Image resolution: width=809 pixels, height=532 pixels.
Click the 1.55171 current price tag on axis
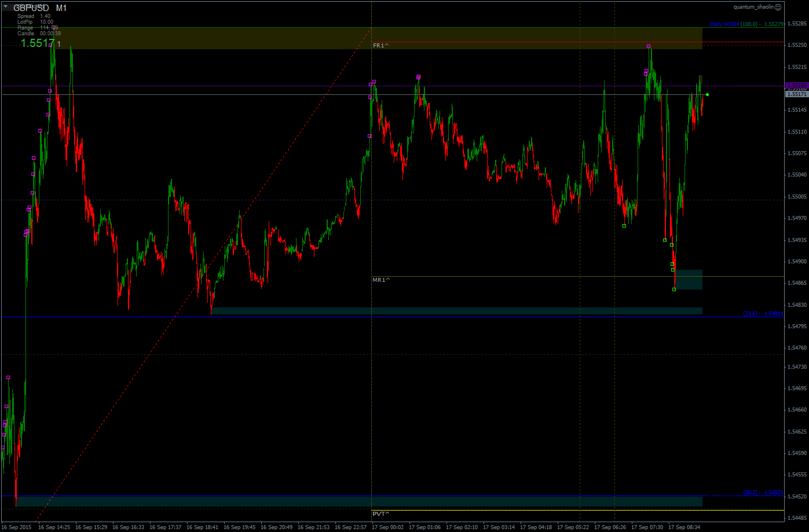[x=797, y=94]
